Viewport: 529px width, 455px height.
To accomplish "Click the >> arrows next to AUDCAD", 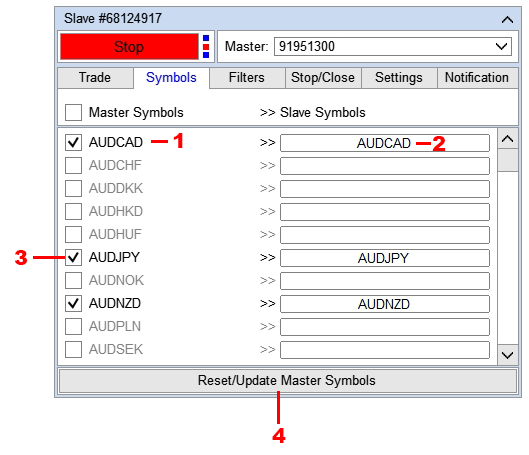I will pyautogui.click(x=268, y=143).
